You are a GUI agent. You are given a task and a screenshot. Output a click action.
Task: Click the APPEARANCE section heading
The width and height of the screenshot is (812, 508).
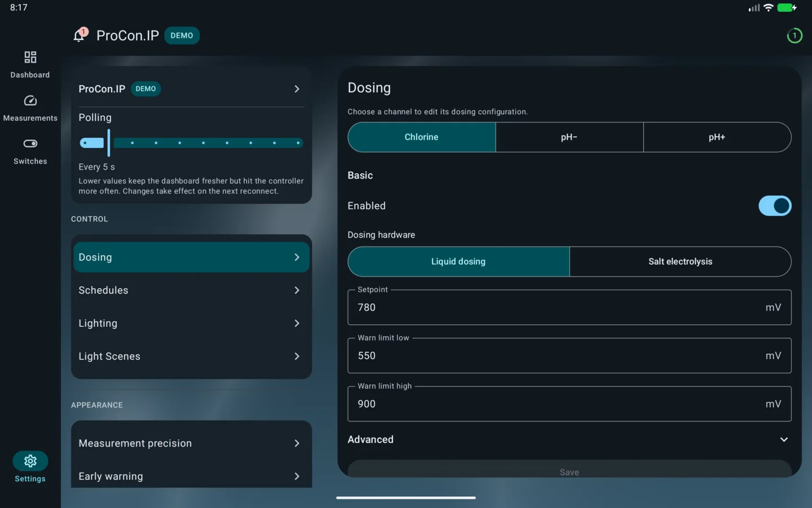click(96, 405)
